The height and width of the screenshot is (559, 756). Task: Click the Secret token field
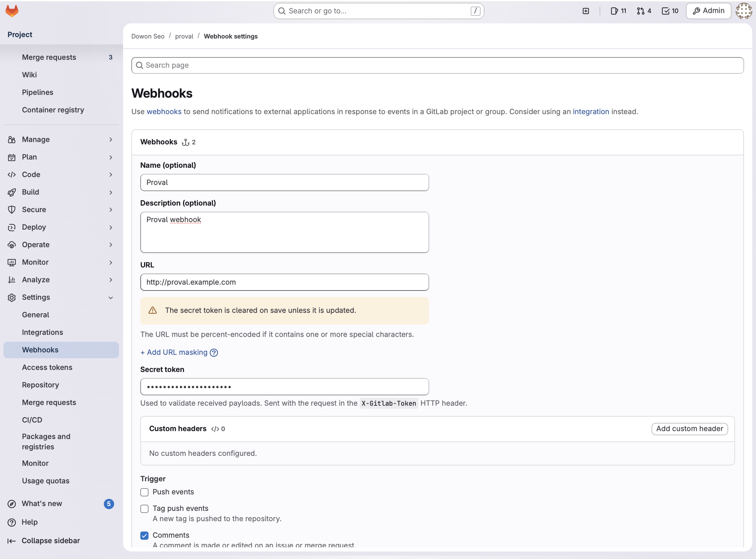pyautogui.click(x=284, y=387)
